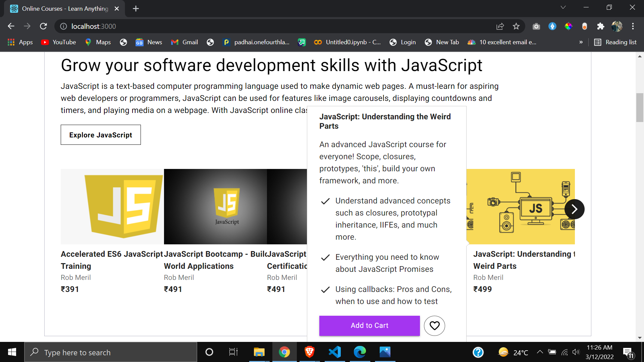This screenshot has width=644, height=362.
Task: Open the Get Help question mark icon
Action: point(478,352)
